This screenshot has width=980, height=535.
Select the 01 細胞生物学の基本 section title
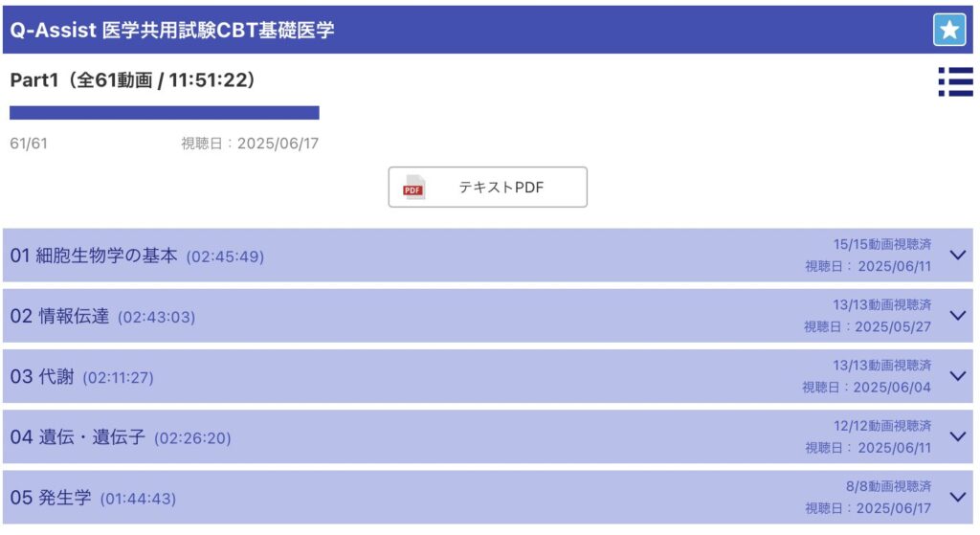click(94, 256)
